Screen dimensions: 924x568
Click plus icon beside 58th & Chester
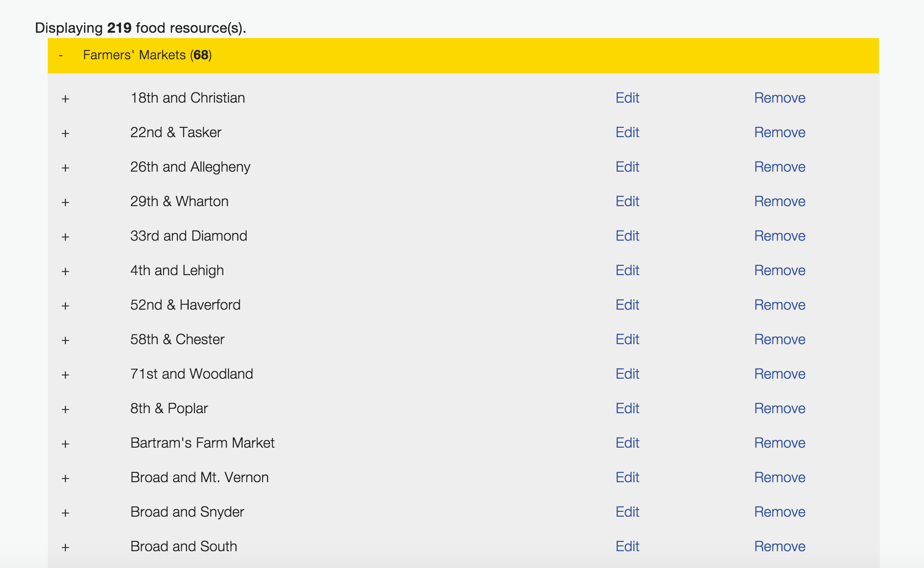(65, 340)
